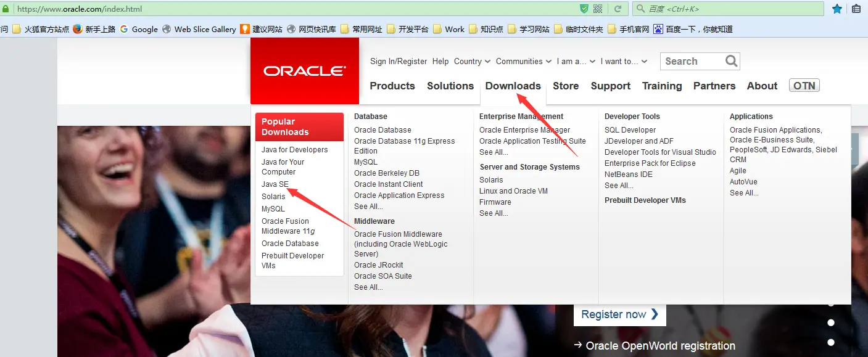Open the 网页快讯库 bookmark
Viewport: 868px width, 357px height.
click(312, 29)
